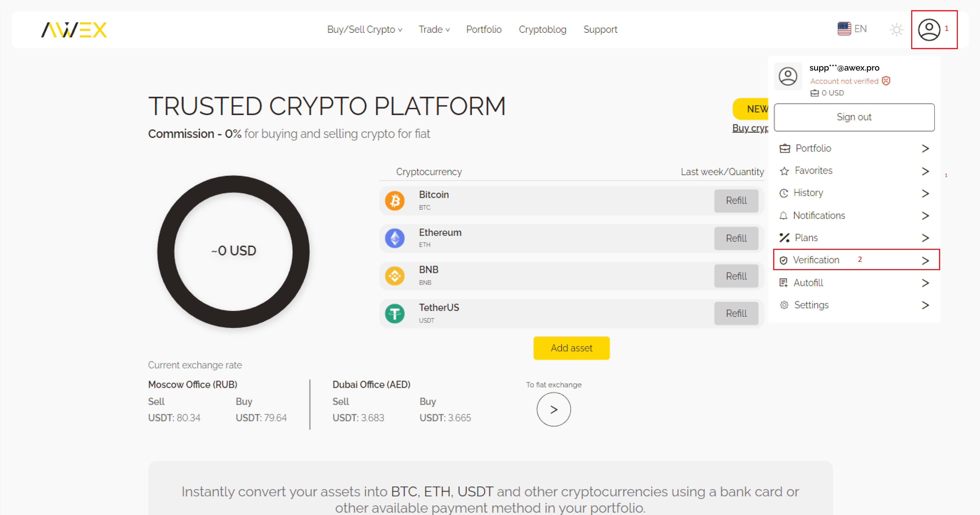This screenshot has height=515, width=980.
Task: Click the user profile icon in header
Action: (x=929, y=29)
